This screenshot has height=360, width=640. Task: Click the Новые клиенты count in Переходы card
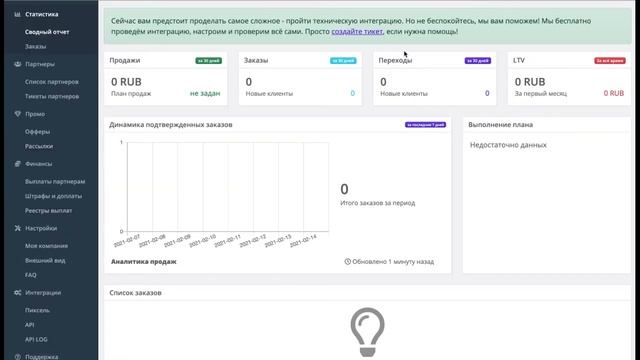click(487, 93)
